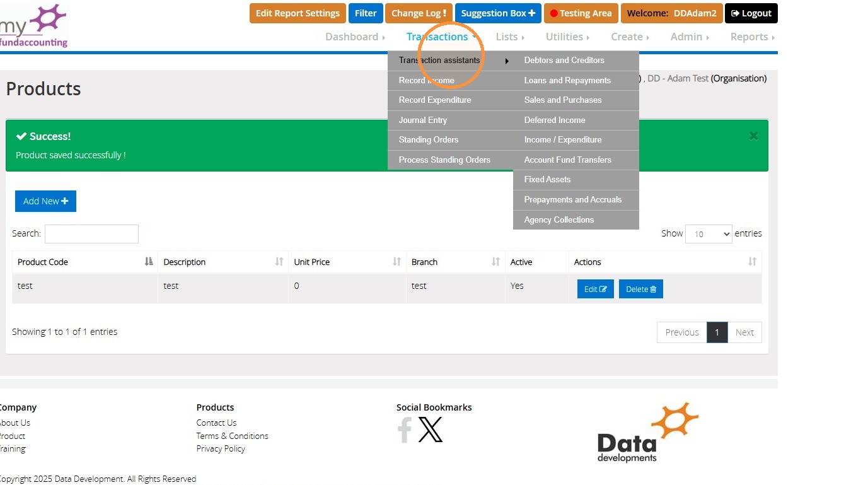Click Welcome: DDAdam2 user button
The width and height of the screenshot is (868, 485).
[671, 13]
